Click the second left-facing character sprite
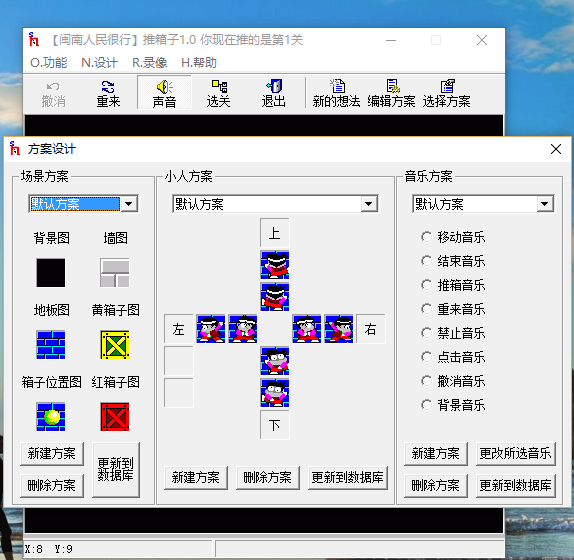Viewport: 574px width, 560px height. pos(243,328)
